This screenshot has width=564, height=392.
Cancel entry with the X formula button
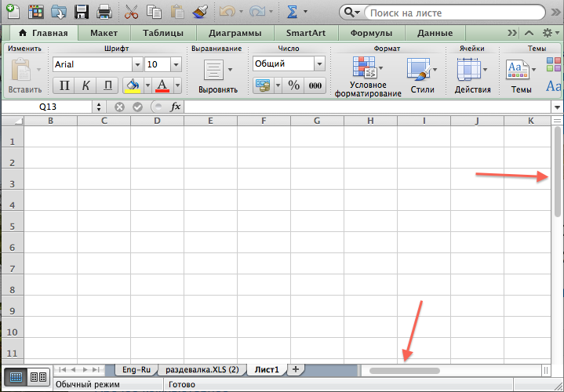coord(119,107)
